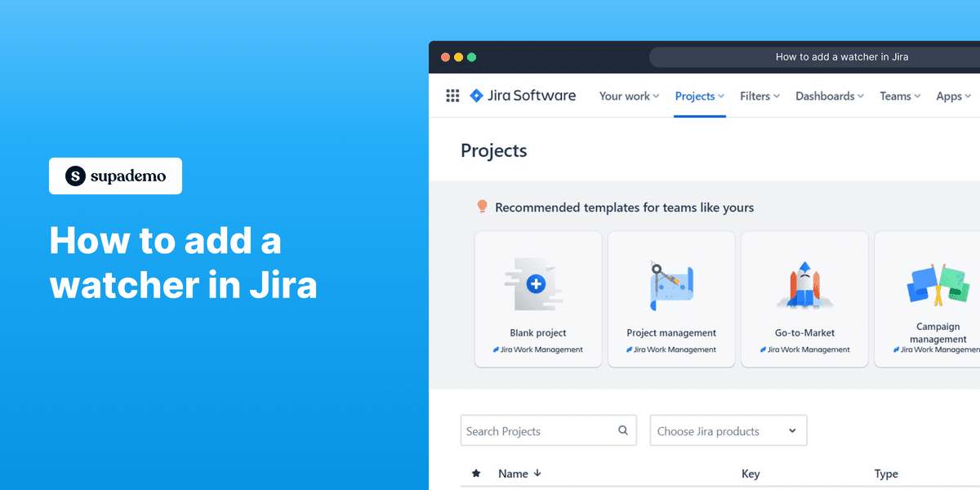Open the Apps dropdown menu

tap(952, 96)
